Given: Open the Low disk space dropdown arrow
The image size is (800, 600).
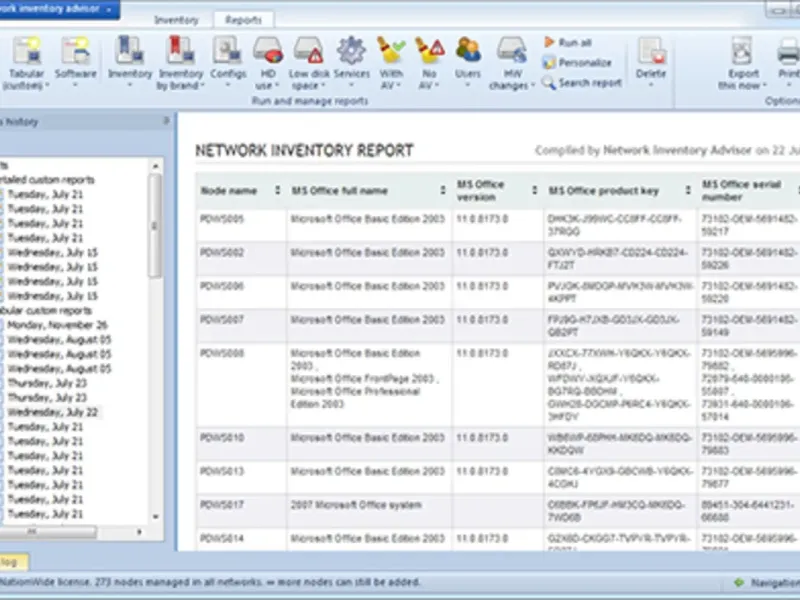Looking at the screenshot, I should pos(323,86).
